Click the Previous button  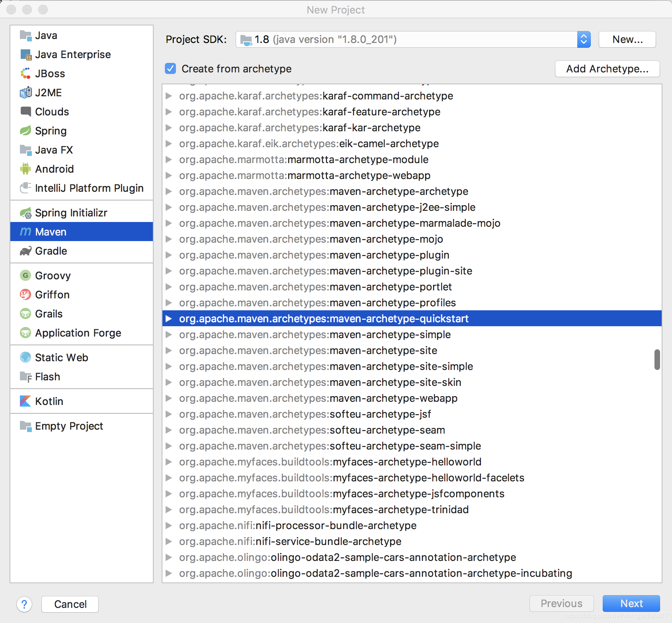pos(561,604)
